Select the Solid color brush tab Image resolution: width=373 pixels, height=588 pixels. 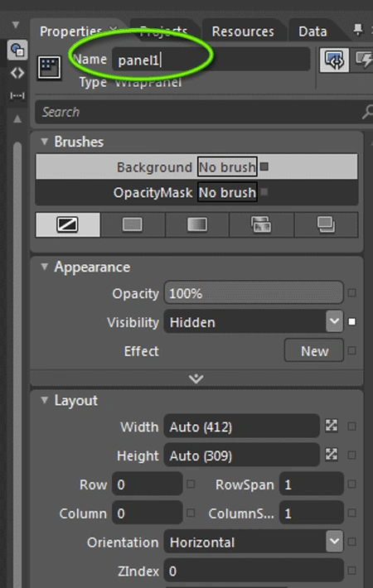pos(133,224)
